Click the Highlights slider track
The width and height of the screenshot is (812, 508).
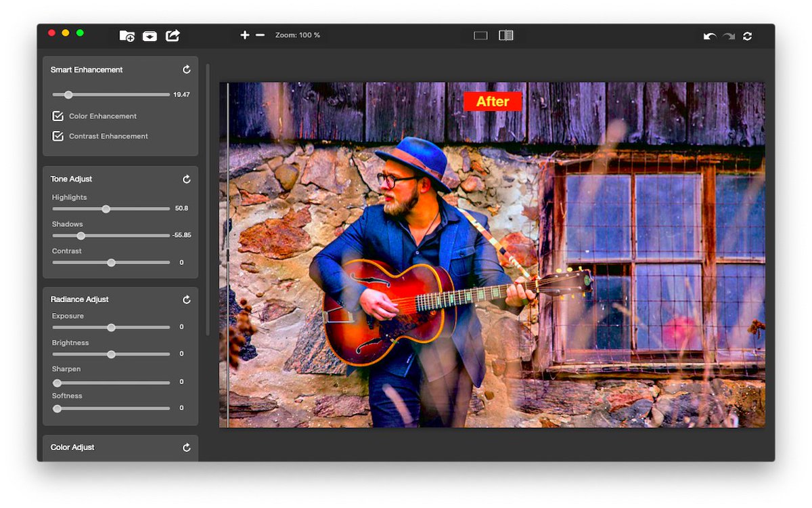(x=111, y=209)
